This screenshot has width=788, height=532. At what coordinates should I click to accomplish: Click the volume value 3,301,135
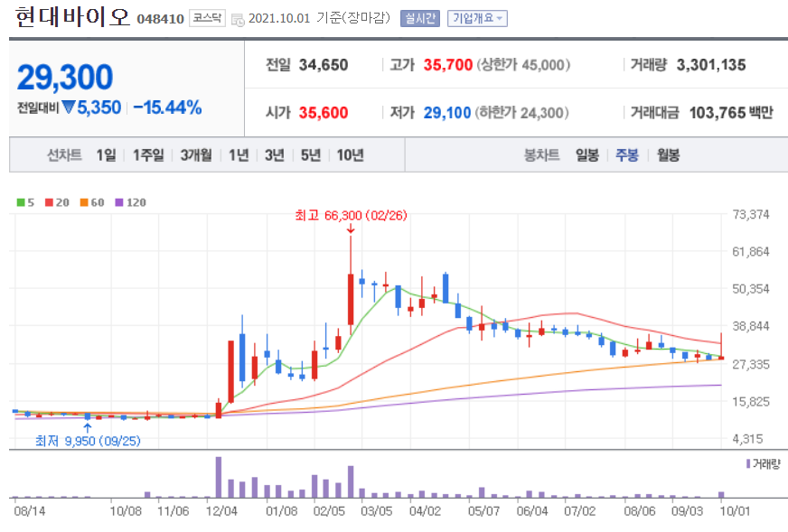711,65
